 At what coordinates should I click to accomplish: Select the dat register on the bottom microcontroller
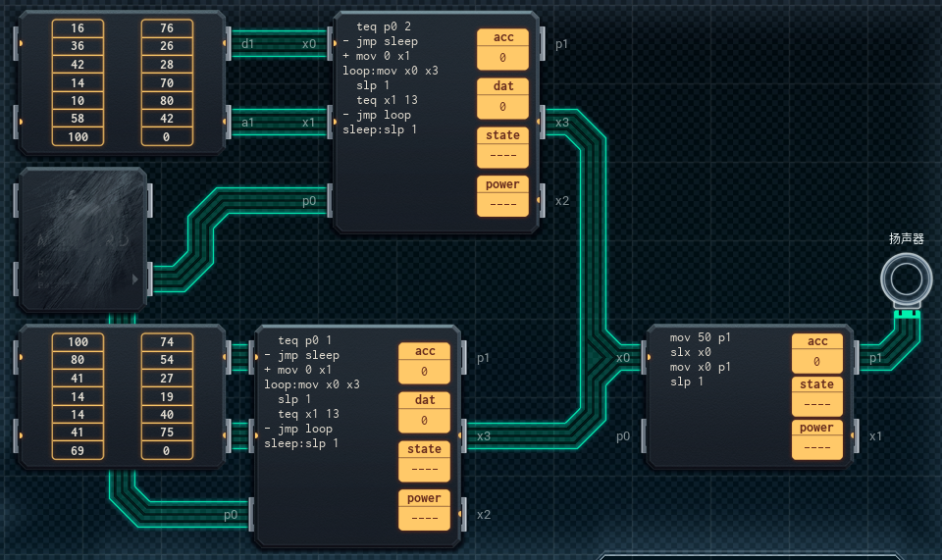coord(424,411)
